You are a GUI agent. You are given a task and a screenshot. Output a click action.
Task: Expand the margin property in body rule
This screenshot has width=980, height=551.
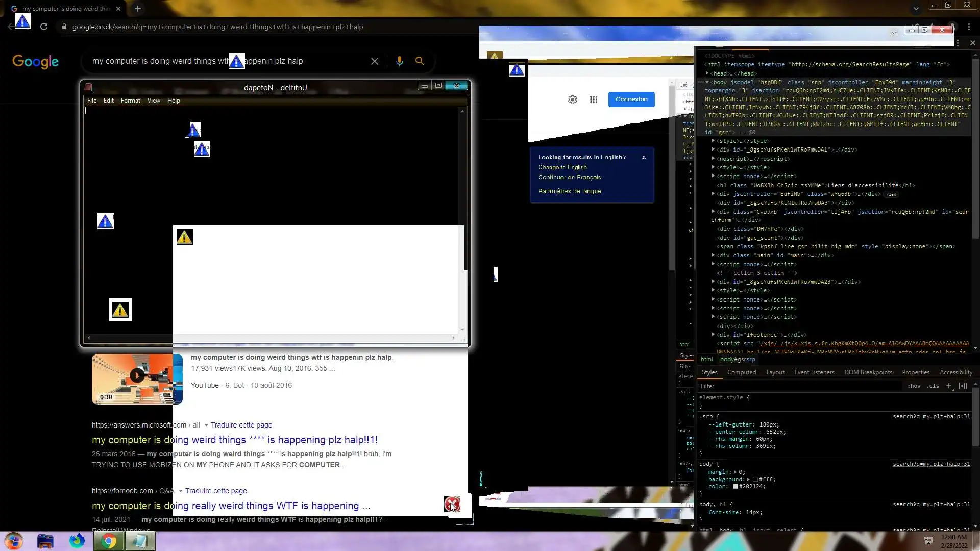coord(735,472)
